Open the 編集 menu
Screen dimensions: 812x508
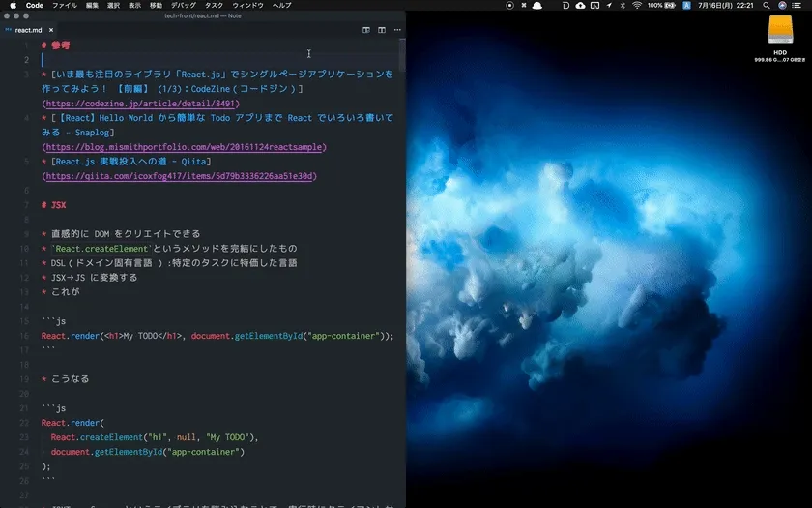point(92,5)
